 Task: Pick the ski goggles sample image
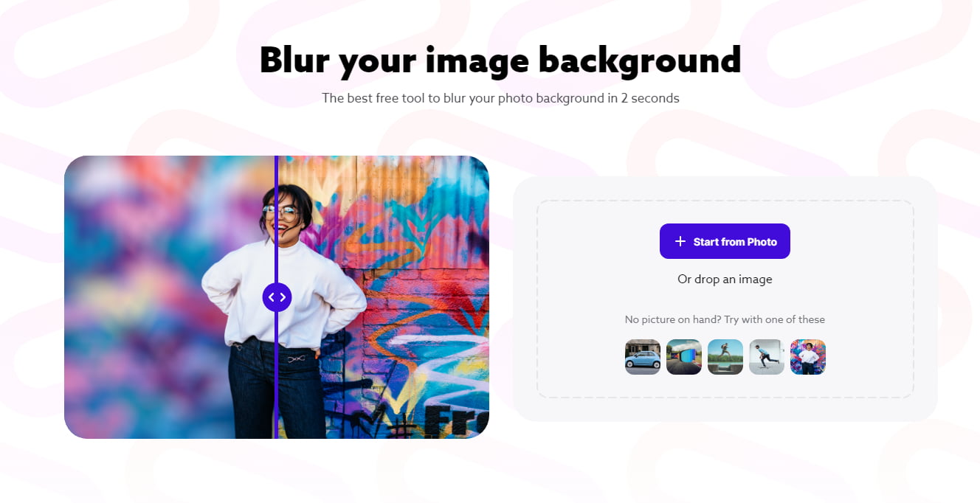684,357
